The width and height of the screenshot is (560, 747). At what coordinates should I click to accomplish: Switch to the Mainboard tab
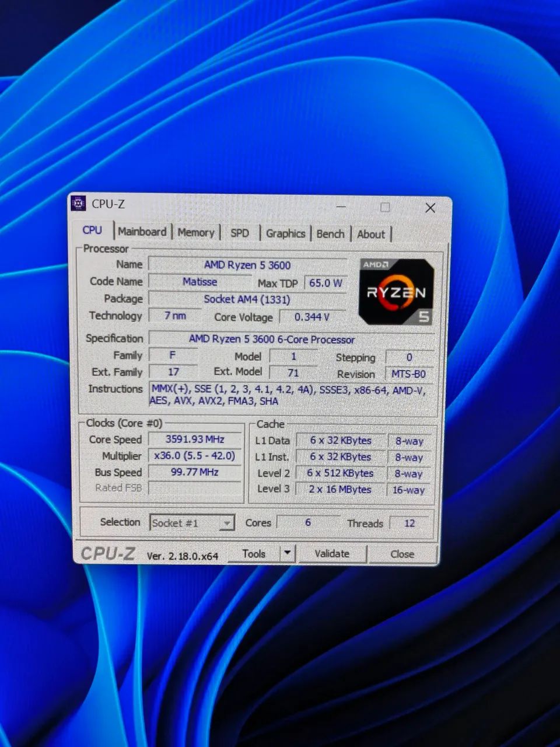point(142,232)
